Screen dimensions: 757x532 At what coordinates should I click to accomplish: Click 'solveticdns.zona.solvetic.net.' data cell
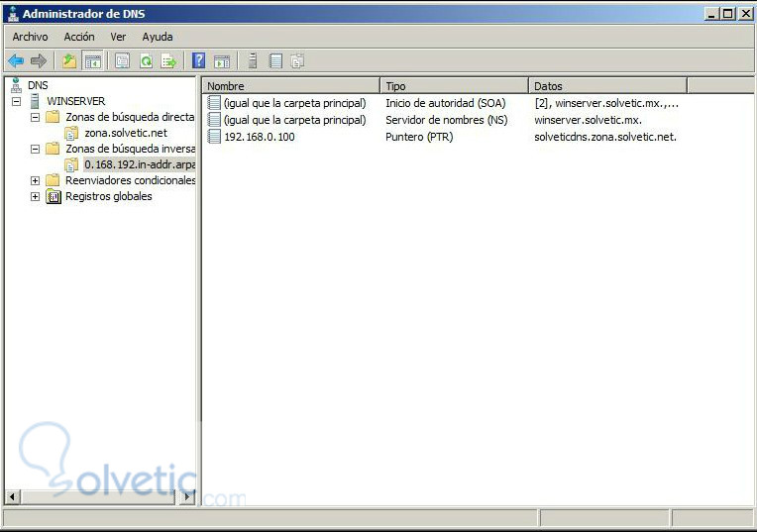(605, 137)
